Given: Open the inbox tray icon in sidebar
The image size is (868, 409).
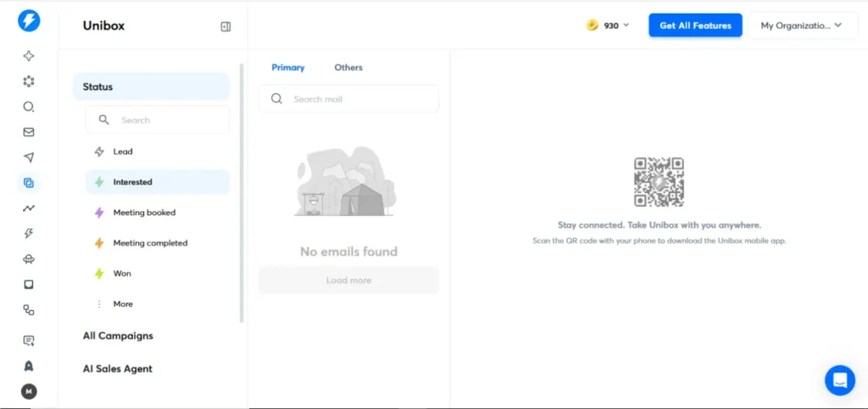Looking at the screenshot, I should [29, 285].
